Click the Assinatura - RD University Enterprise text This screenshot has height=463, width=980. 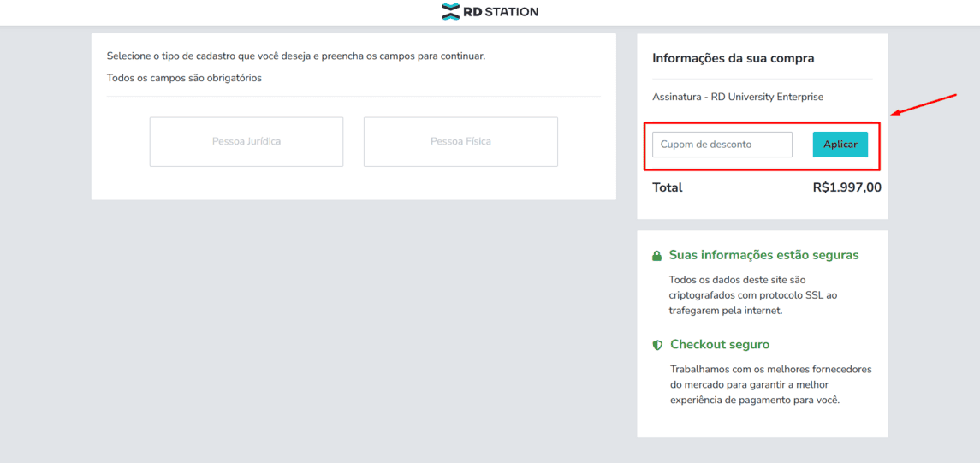738,97
